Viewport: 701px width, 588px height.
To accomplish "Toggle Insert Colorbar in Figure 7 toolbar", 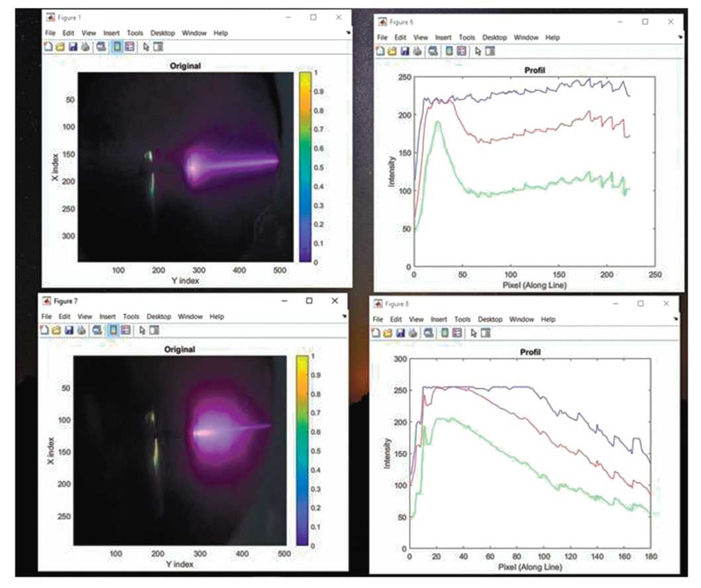I will pyautogui.click(x=113, y=330).
